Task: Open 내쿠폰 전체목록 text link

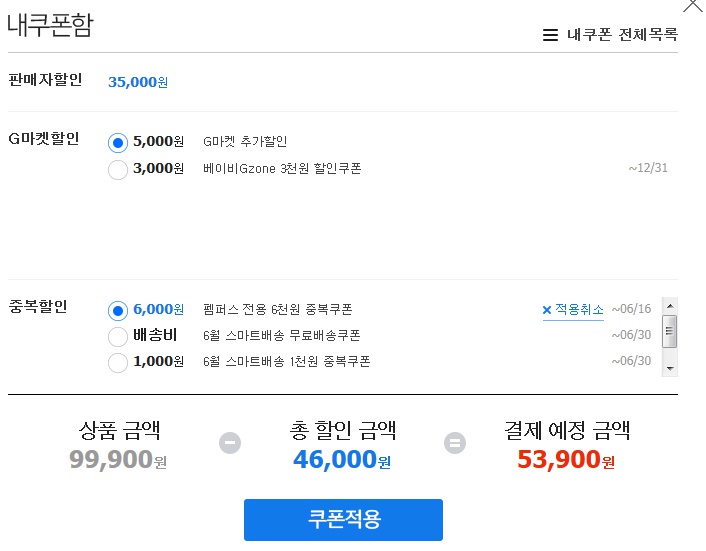Action: [622, 35]
